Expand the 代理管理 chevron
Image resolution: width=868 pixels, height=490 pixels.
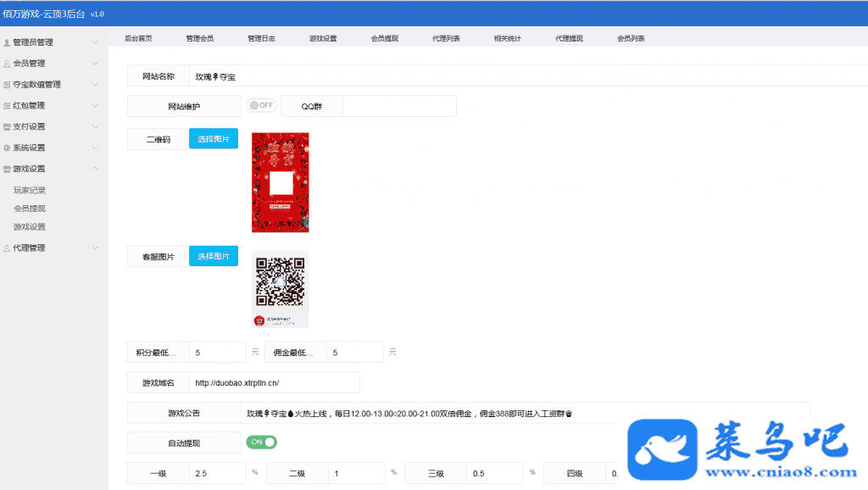95,248
